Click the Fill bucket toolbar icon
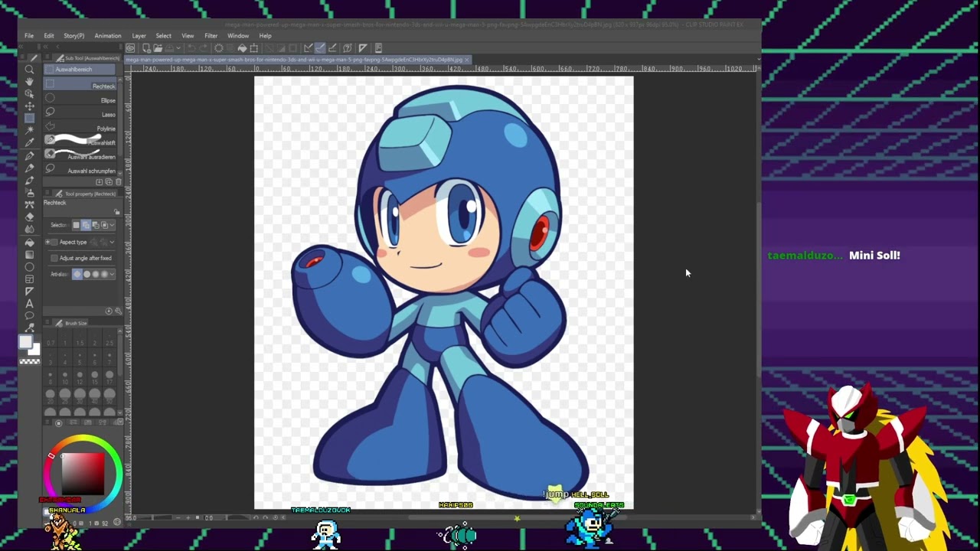 tap(242, 48)
